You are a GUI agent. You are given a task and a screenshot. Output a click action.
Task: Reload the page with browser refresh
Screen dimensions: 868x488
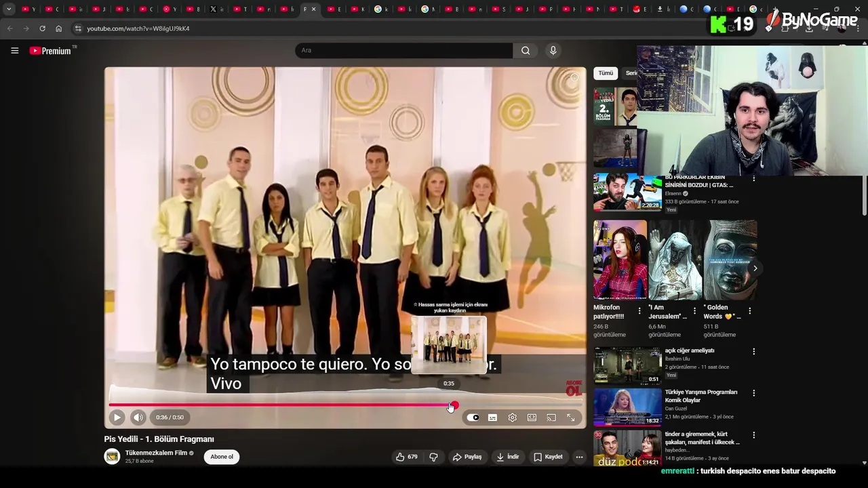click(x=42, y=28)
